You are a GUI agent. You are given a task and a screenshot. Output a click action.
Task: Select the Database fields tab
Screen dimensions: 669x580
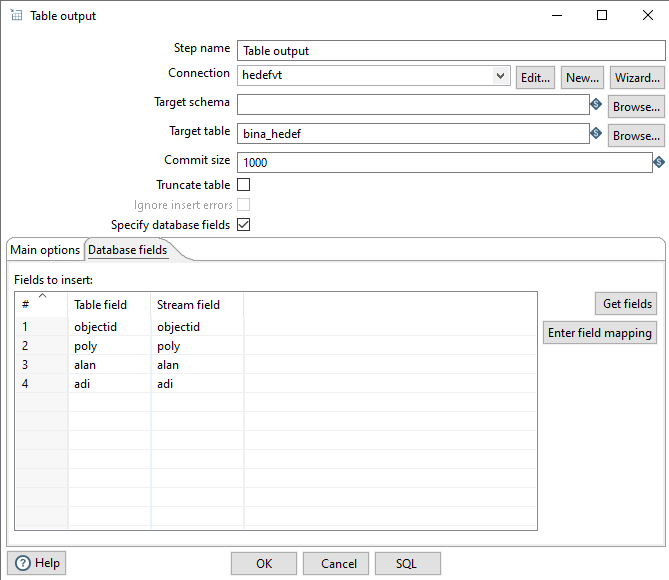point(128,250)
